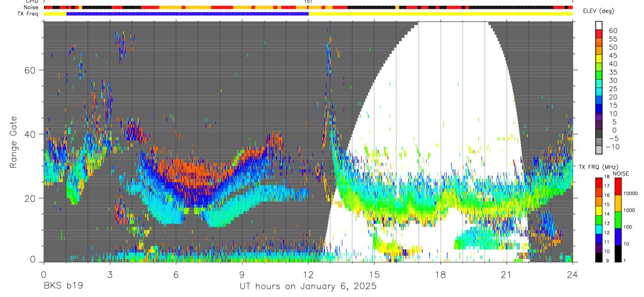
Task: Click x-axis tick label '9'
Action: 242,274
